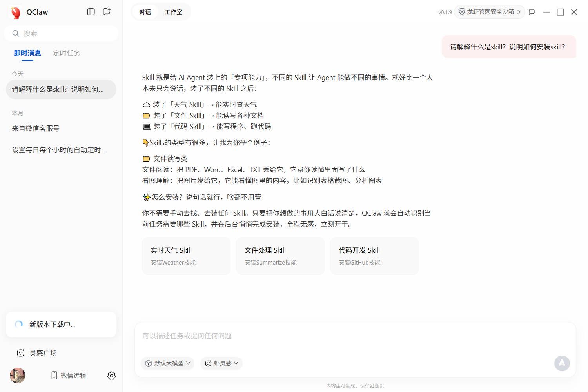Select the 定时任务 tab

tap(67, 53)
